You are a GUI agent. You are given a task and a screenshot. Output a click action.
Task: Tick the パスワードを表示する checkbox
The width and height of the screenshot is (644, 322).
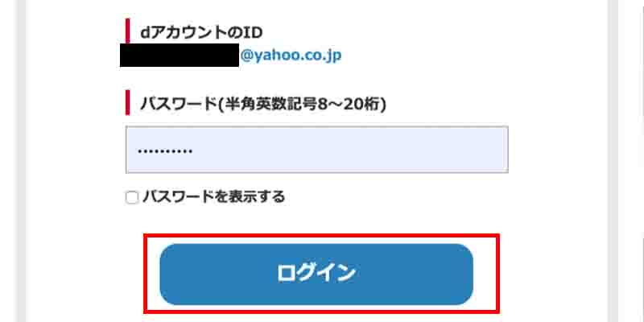coord(132,198)
